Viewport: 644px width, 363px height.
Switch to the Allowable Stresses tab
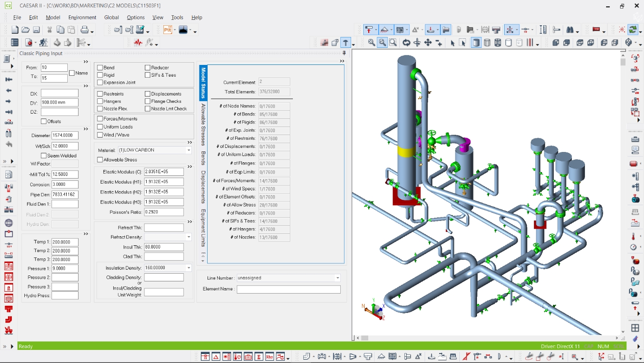[204, 124]
